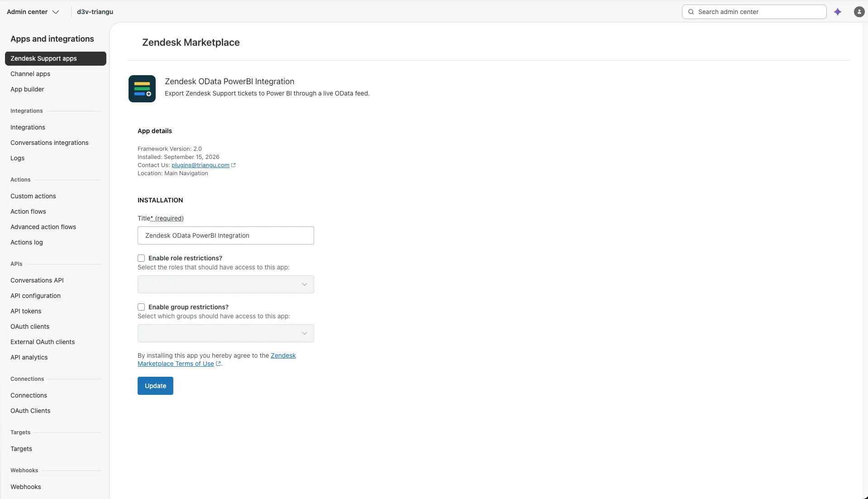Open Actions log
This screenshot has height=499, width=868.
point(27,242)
